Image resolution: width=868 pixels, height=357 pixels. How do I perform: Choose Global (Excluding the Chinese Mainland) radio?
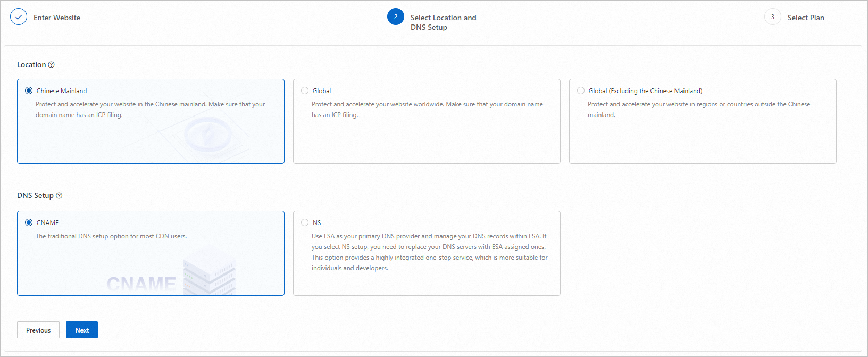point(581,90)
